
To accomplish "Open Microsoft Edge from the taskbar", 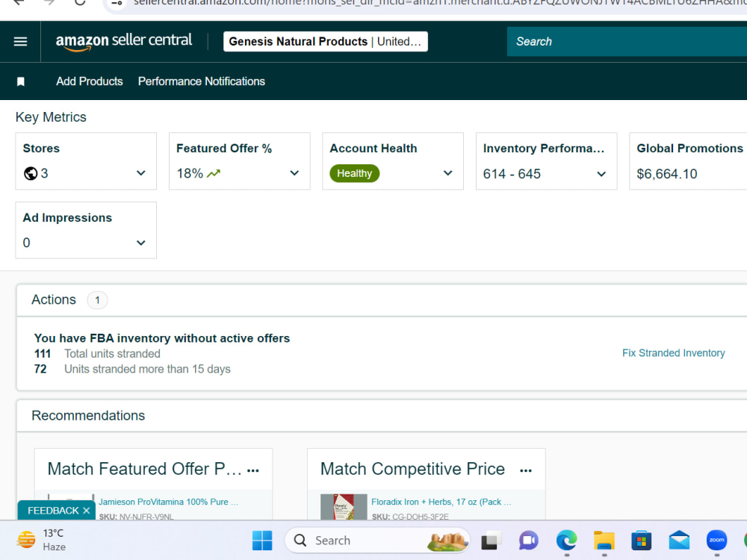I will point(566,541).
